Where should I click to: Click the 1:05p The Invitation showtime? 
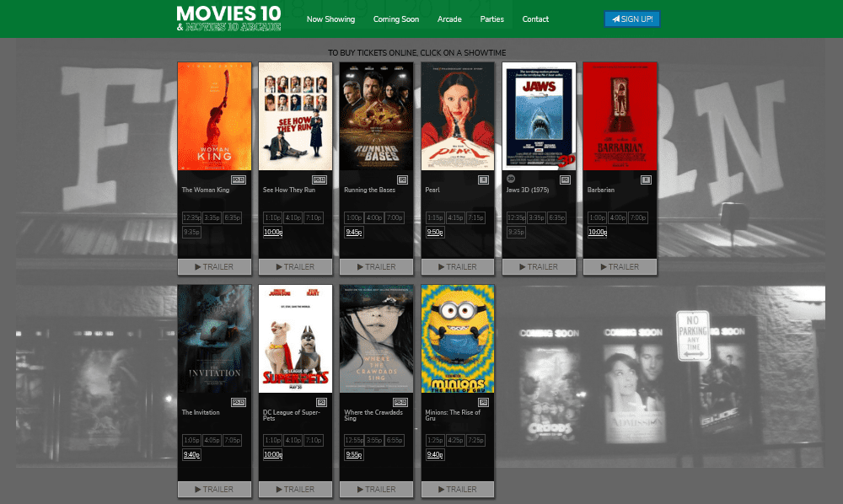(x=191, y=440)
